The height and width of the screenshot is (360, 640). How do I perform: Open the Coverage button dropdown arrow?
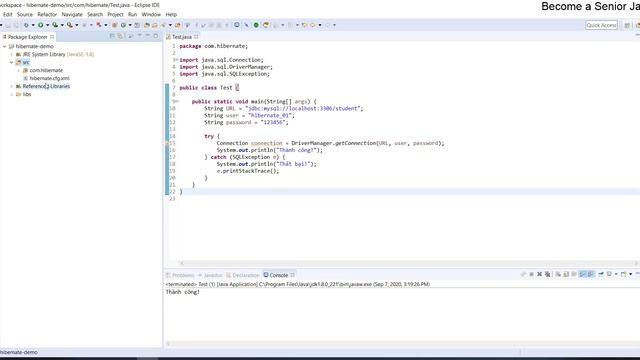click(62, 25)
